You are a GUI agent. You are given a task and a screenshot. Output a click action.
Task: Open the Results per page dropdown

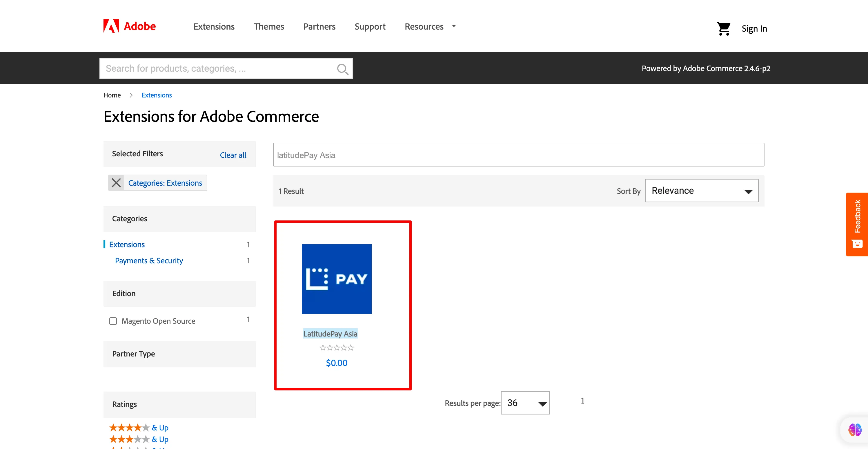point(525,403)
